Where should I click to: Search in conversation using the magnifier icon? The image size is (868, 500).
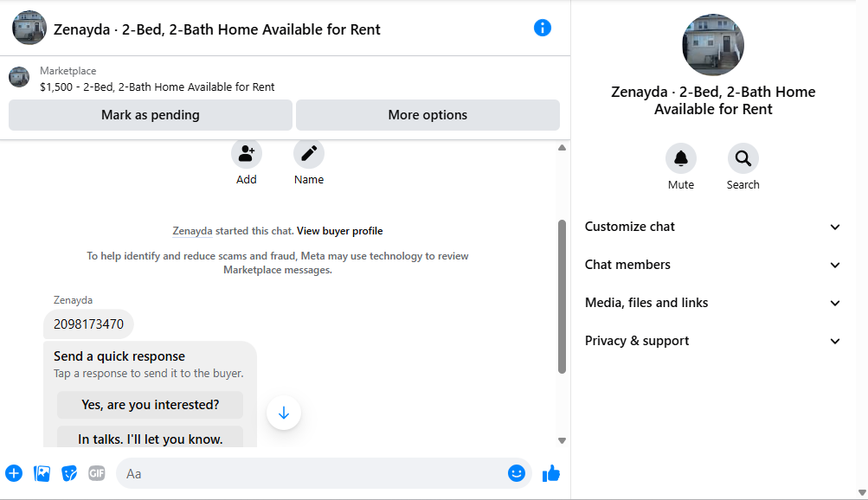tap(743, 159)
